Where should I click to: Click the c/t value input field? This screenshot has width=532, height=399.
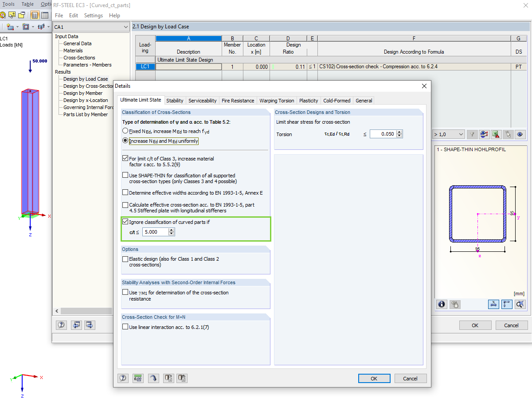156,232
